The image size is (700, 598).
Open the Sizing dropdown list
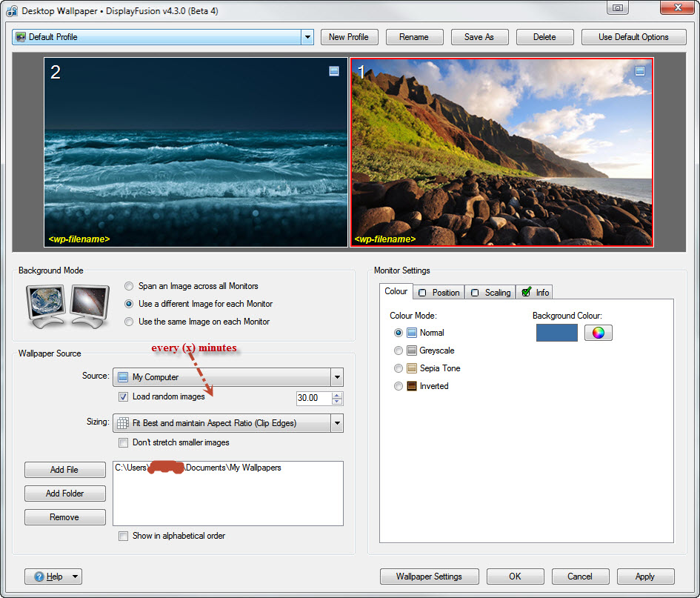pyautogui.click(x=337, y=423)
